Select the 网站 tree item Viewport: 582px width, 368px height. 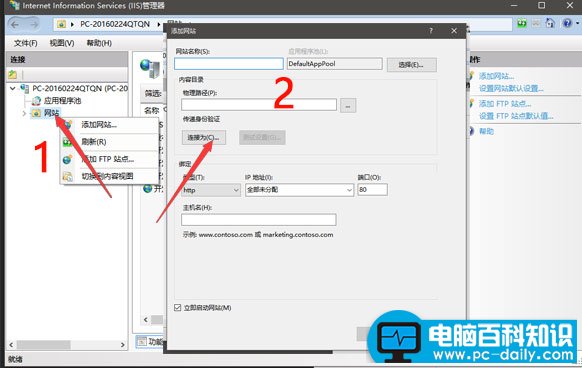pyautogui.click(x=52, y=113)
